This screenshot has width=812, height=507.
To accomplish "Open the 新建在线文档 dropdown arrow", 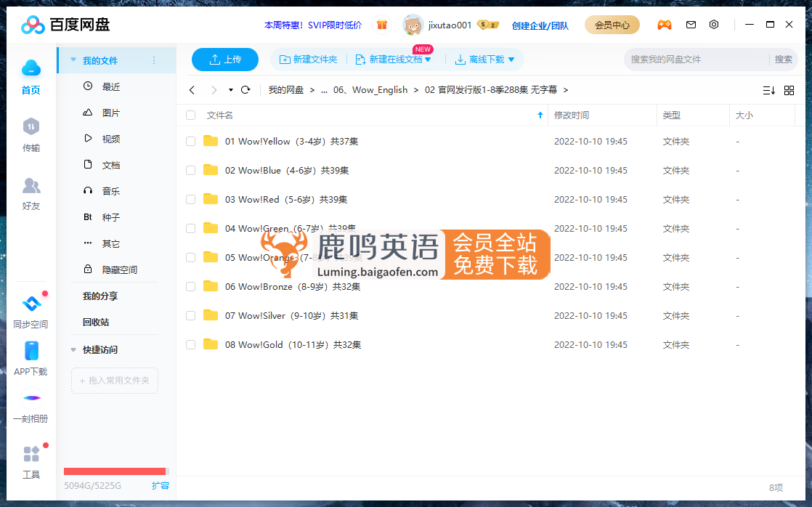I will coord(428,60).
